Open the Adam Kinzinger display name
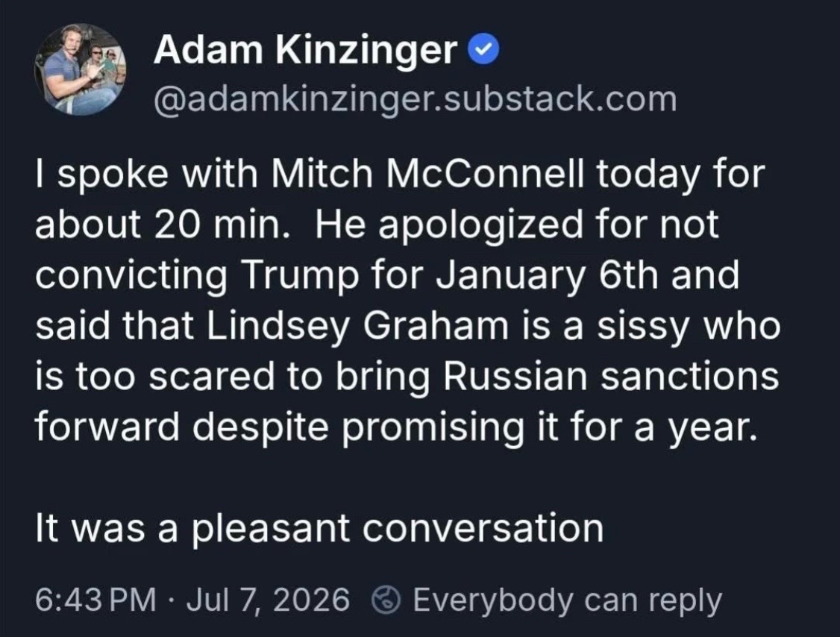Screen dimensions: 840x637 click(x=305, y=51)
